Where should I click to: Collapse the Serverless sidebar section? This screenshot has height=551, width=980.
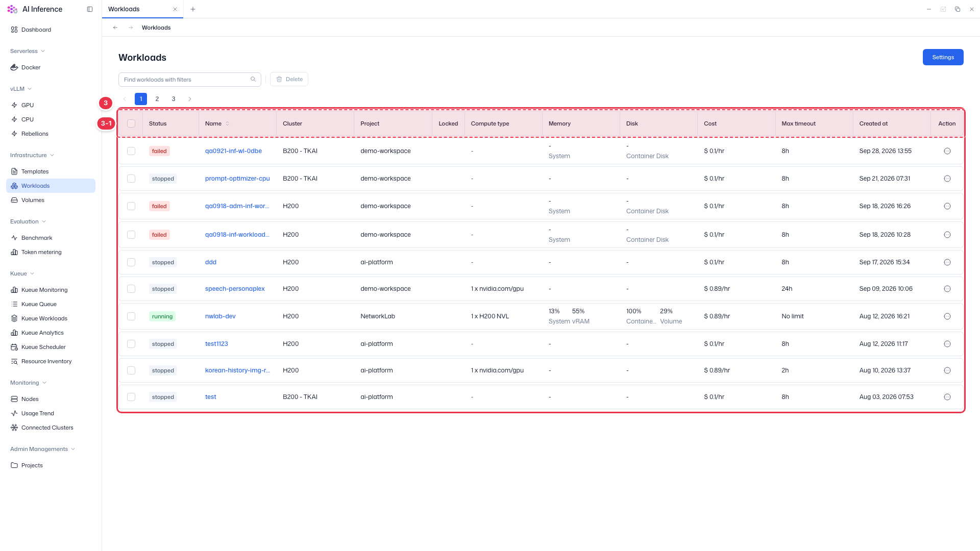pyautogui.click(x=28, y=51)
